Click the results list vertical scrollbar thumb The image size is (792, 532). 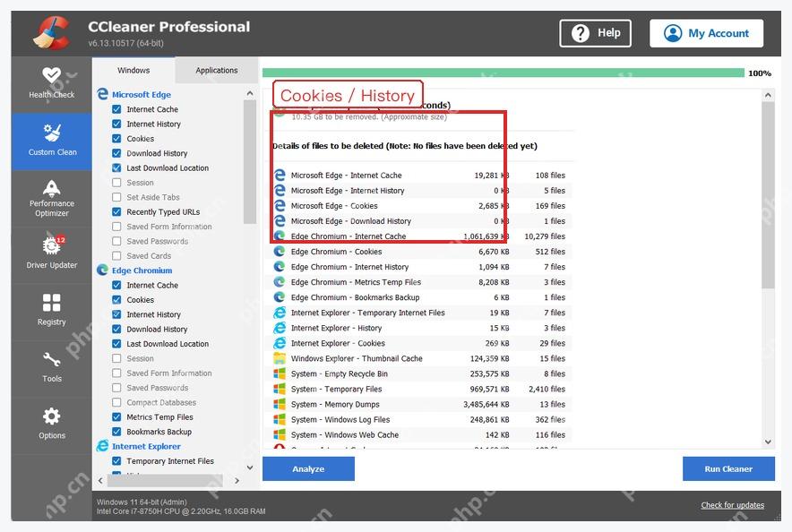click(768, 195)
